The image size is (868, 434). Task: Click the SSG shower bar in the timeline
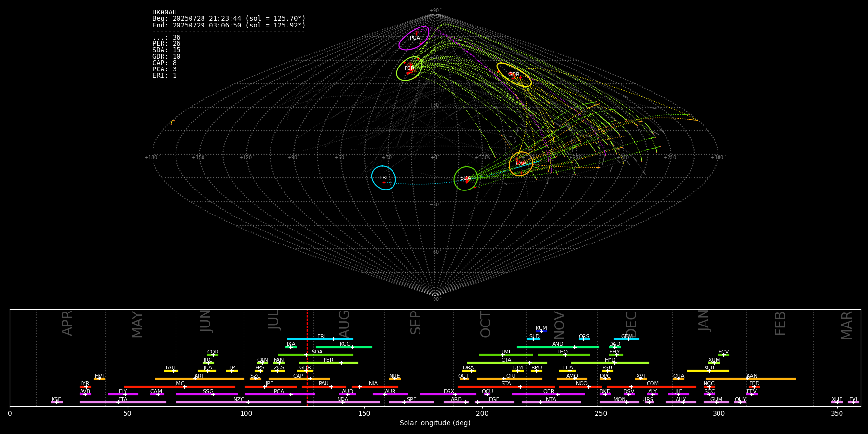tap(207, 394)
